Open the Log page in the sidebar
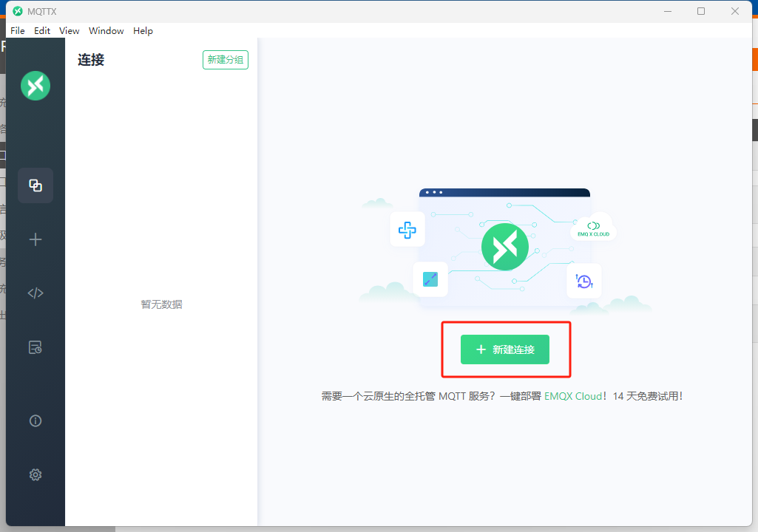 pos(35,347)
